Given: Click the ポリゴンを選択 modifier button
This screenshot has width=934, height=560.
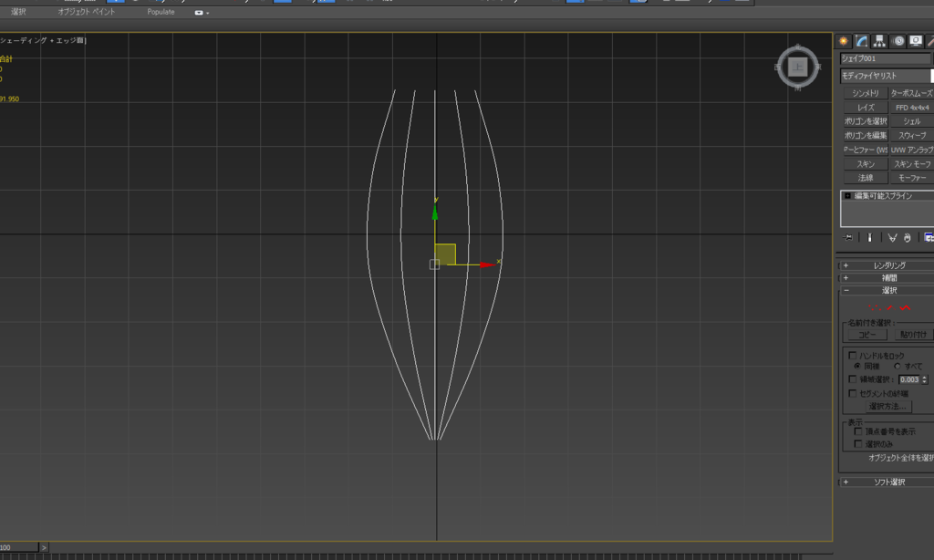Looking at the screenshot, I should pyautogui.click(x=866, y=121).
